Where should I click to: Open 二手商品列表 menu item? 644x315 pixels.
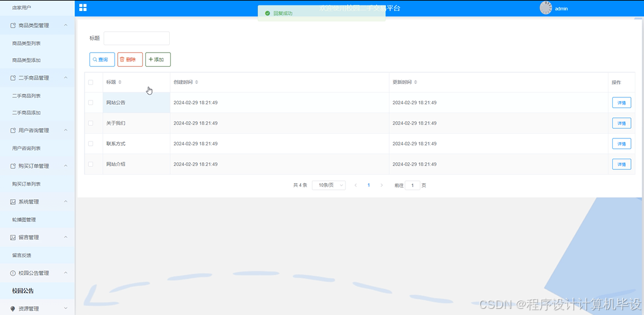[x=26, y=96]
